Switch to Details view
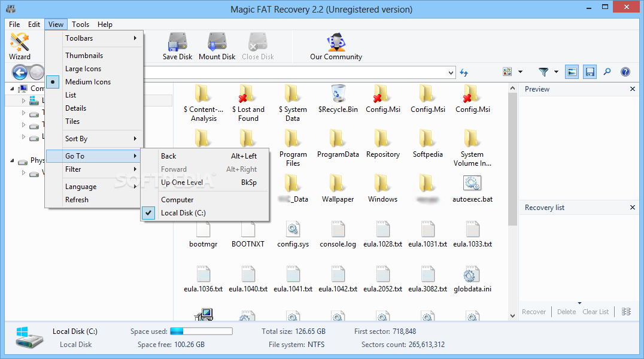This screenshot has width=644, height=359. [94, 108]
